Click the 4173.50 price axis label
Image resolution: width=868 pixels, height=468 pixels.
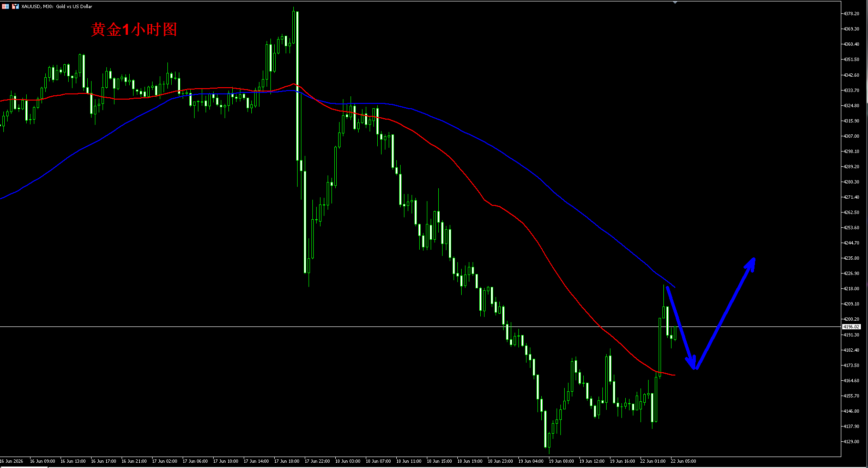[851, 366]
